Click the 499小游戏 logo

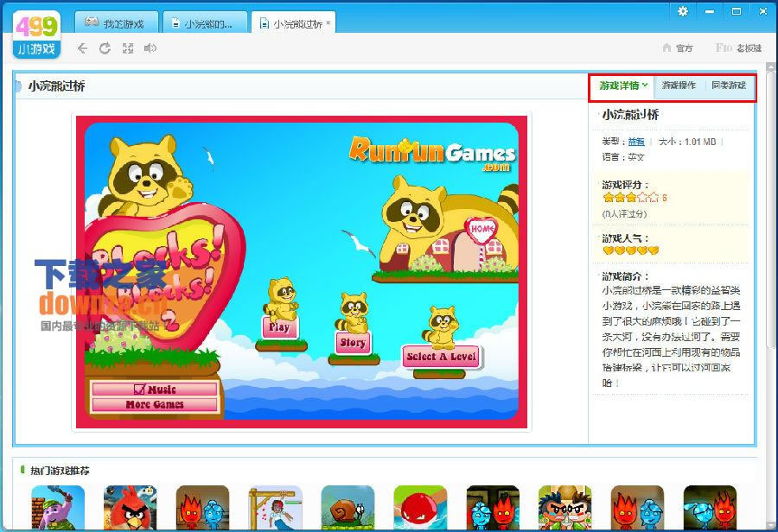tap(36, 35)
